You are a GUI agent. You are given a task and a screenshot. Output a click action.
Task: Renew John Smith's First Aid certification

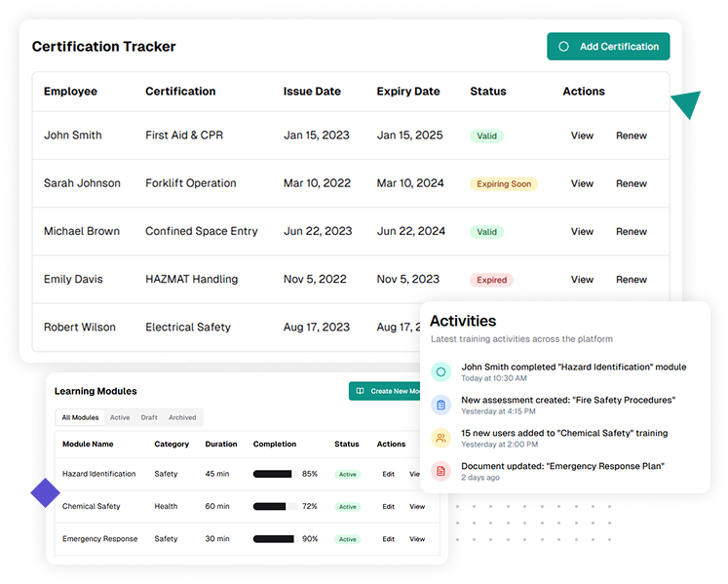click(632, 136)
